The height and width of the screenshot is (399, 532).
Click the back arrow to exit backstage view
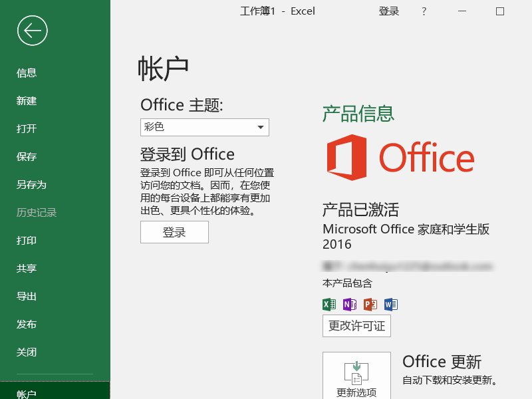point(31,30)
